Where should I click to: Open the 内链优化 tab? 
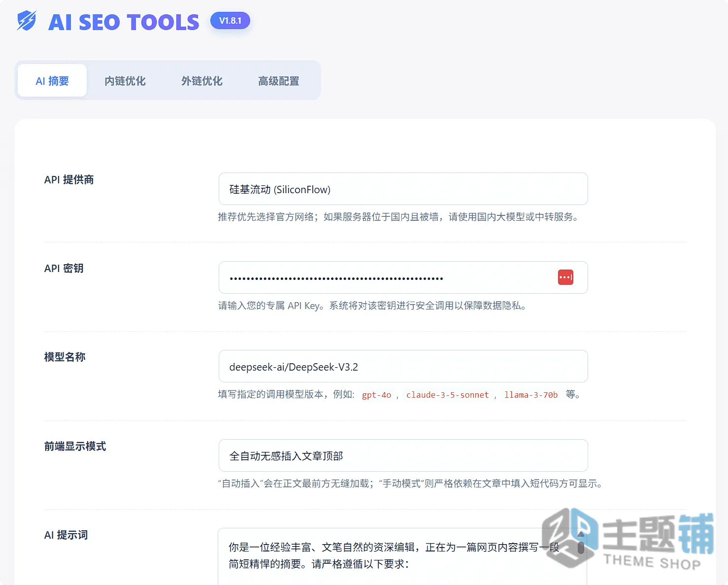(125, 81)
